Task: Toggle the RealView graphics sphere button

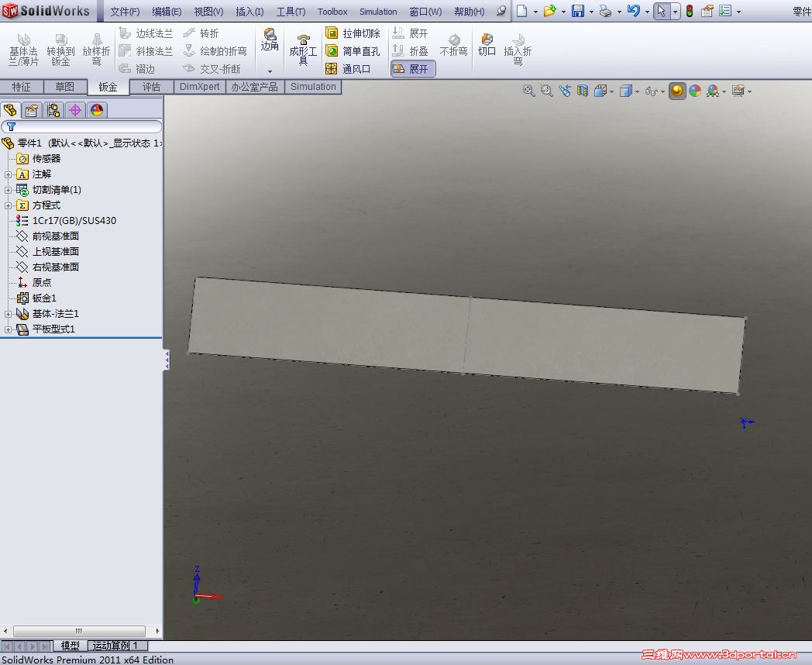Action: [677, 91]
